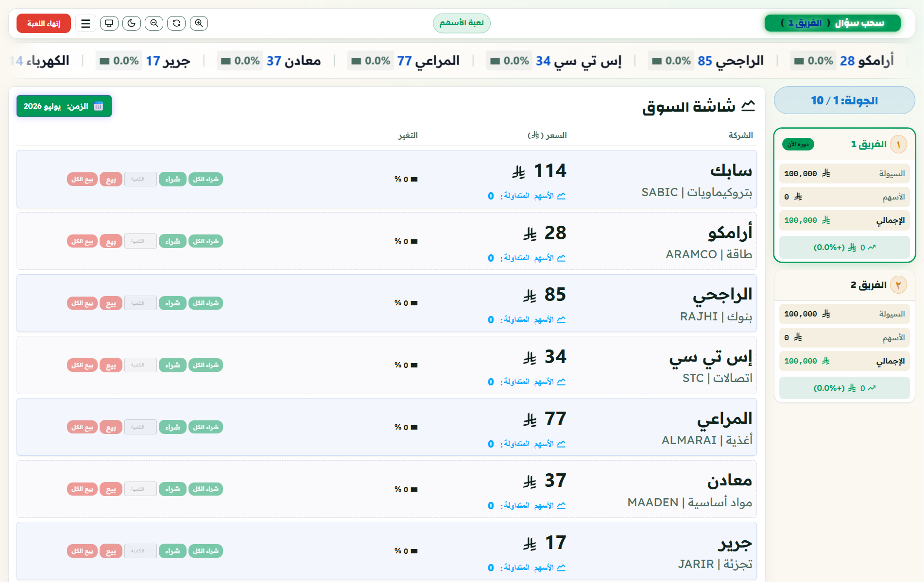Click the quantity input for RAJHI
This screenshot has height=582, width=924.
(140, 303)
